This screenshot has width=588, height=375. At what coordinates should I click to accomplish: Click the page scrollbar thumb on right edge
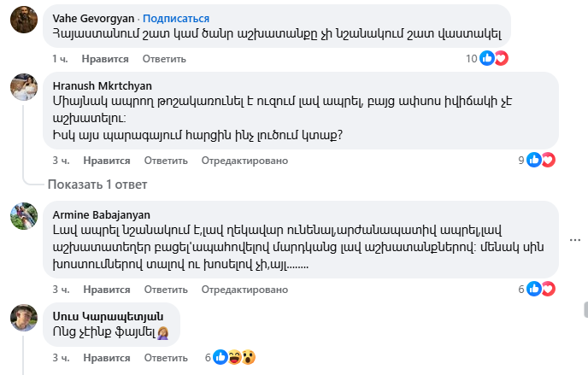(x=584, y=310)
